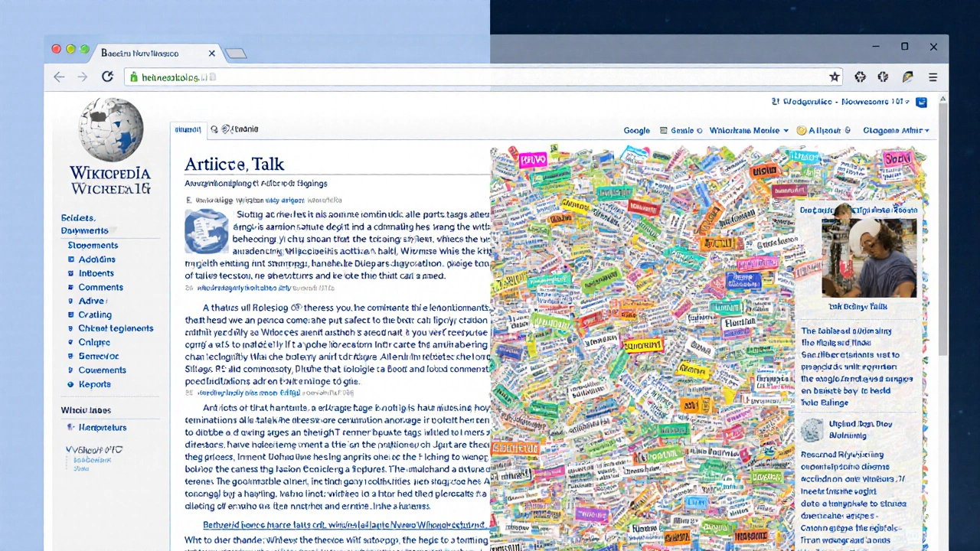Select the Adoldins bullet in the sidebar
Image resolution: width=980 pixels, height=551 pixels.
click(x=72, y=259)
